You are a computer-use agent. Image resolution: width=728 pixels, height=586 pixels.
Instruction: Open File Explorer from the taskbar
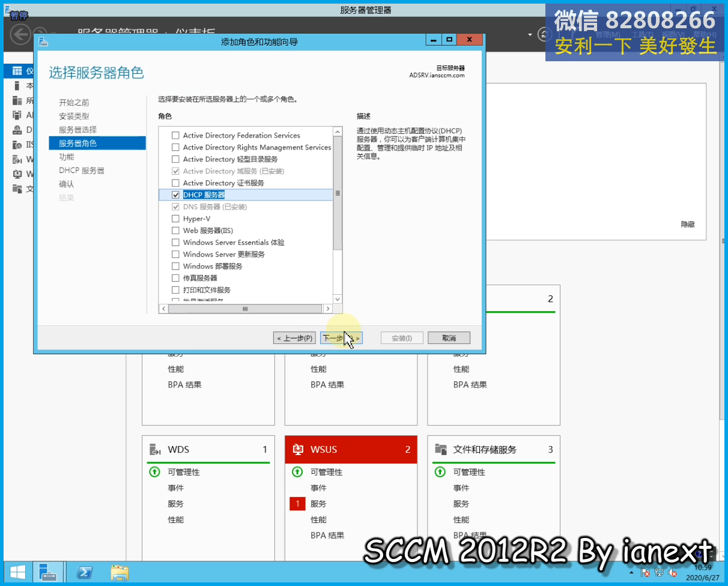click(120, 572)
